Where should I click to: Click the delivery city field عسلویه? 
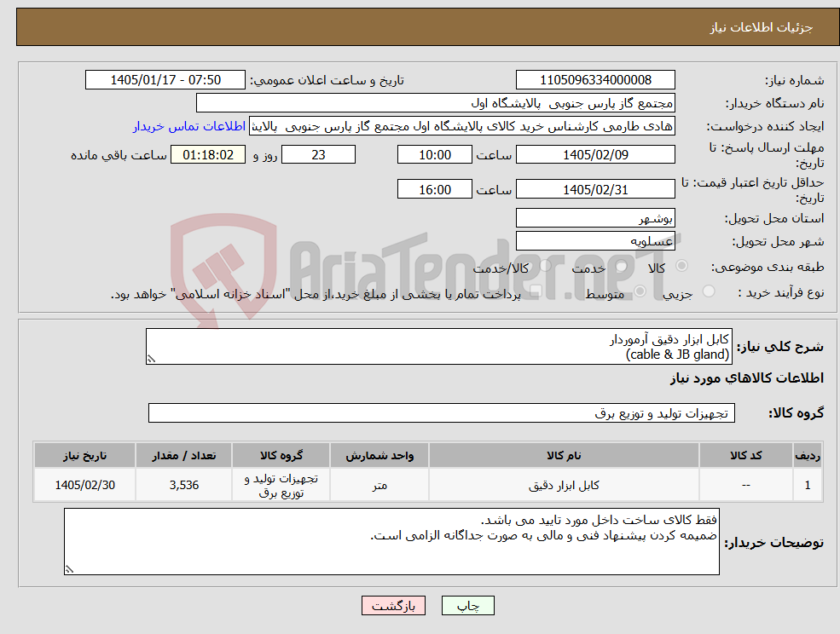pyautogui.click(x=595, y=241)
